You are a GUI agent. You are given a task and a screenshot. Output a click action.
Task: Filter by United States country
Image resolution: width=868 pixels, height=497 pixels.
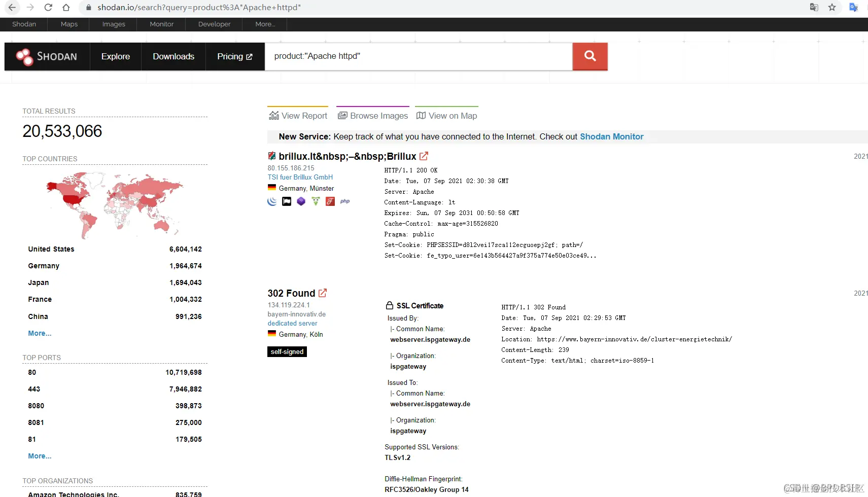[115, 249]
